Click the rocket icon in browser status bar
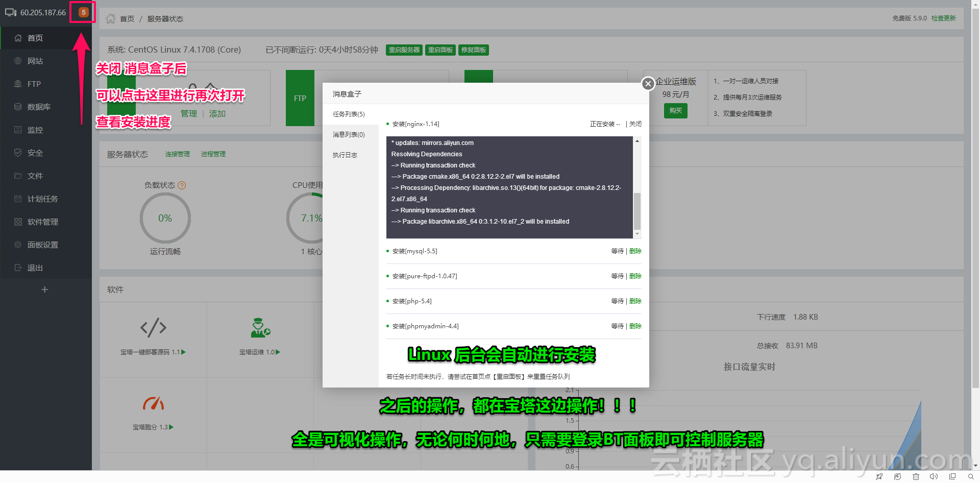Screen dimensions: 980x483 click(x=879, y=477)
